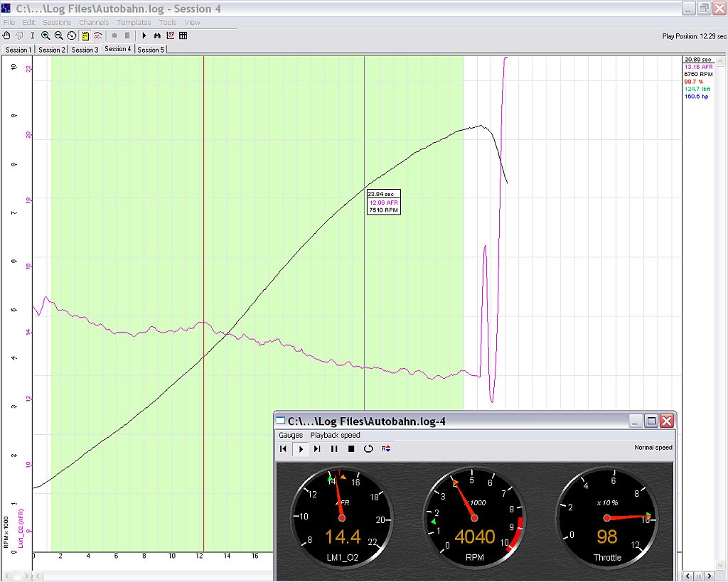The width and height of the screenshot is (728, 582).
Task: Open the Gauges menu in playback window
Action: point(290,435)
